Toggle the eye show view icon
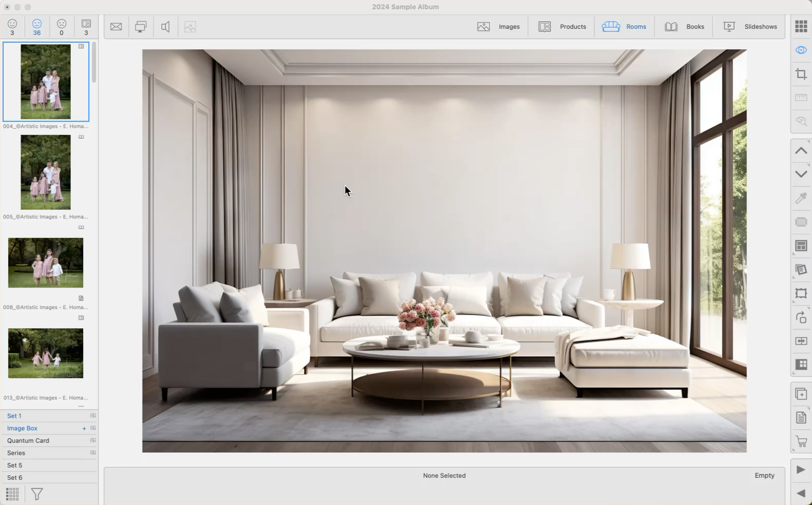 (801, 50)
